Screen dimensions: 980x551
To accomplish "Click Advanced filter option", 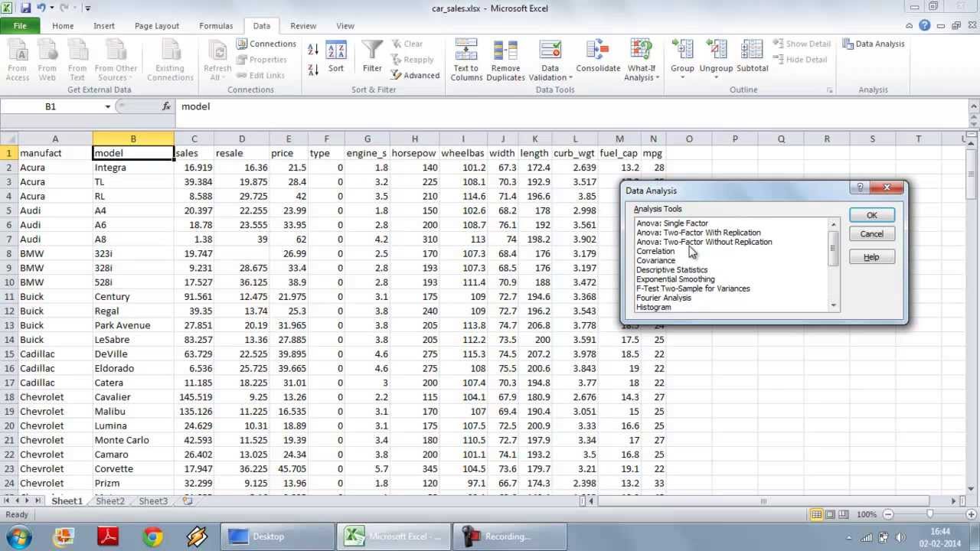I will tap(415, 75).
